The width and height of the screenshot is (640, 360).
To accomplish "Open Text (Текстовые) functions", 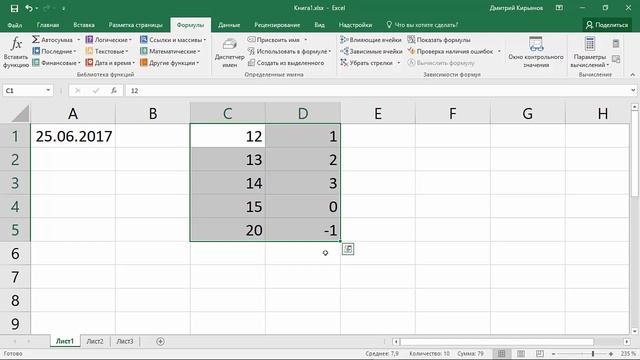I will pyautogui.click(x=107, y=51).
